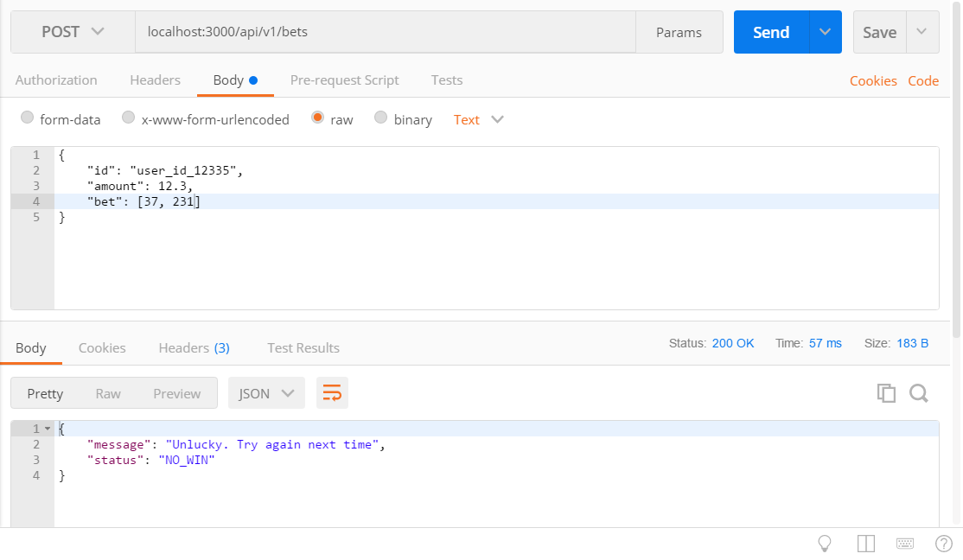Open the lightbulb tips icon

tap(825, 544)
